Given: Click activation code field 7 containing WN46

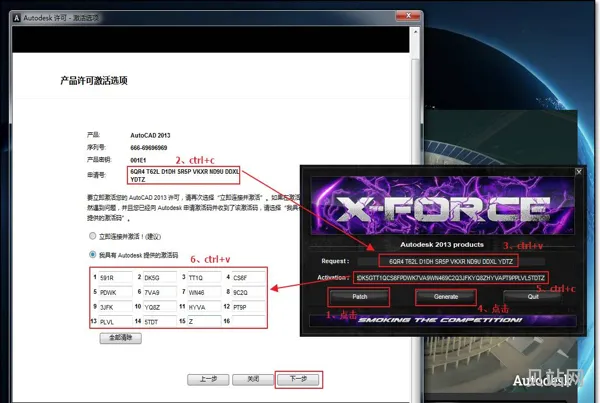Looking at the screenshot, I should [x=204, y=292].
